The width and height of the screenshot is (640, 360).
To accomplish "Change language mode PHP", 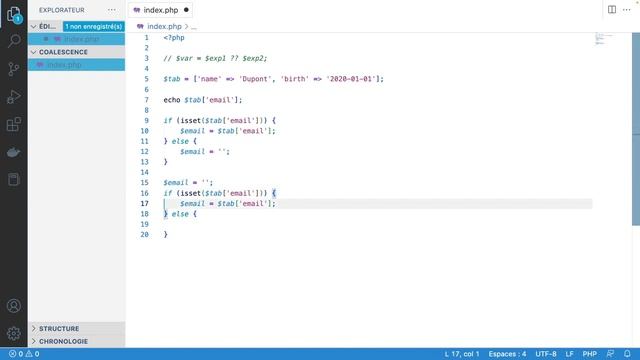I will tap(589, 354).
